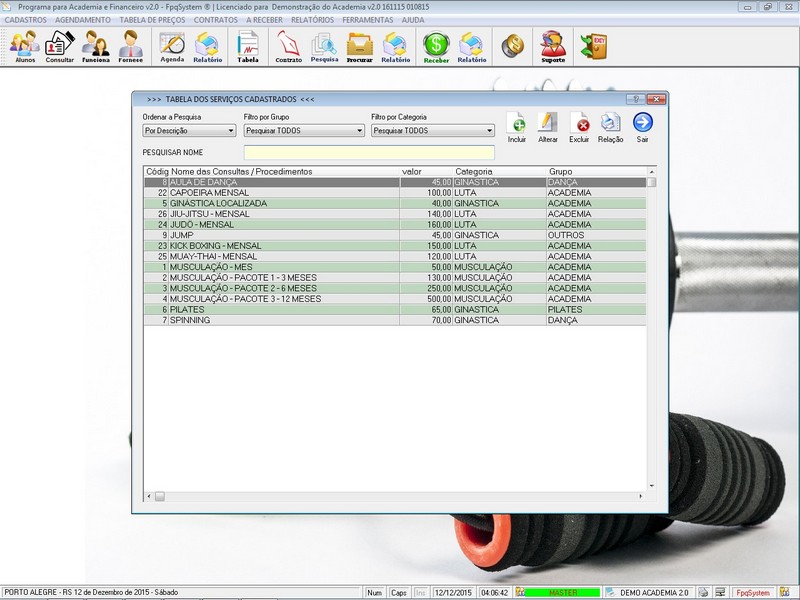The height and width of the screenshot is (600, 800).
Task: Click the Excluir icon to delete service
Action: 579,126
